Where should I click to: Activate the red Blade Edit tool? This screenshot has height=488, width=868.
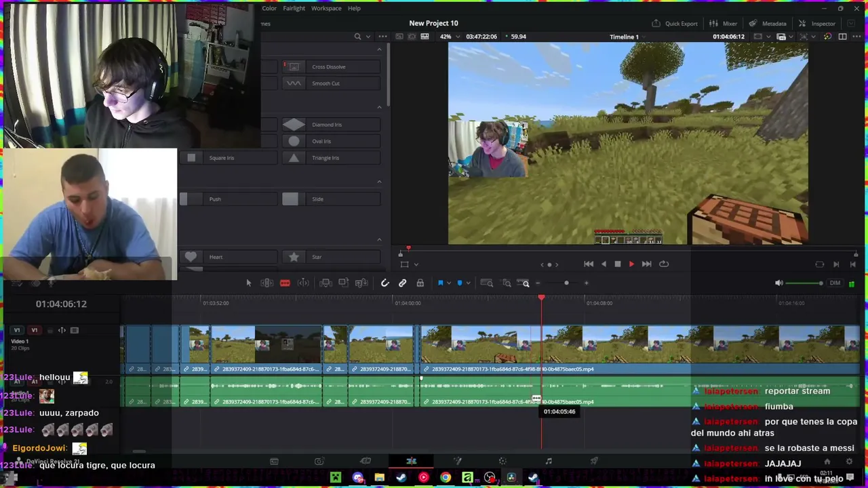pyautogui.click(x=285, y=283)
